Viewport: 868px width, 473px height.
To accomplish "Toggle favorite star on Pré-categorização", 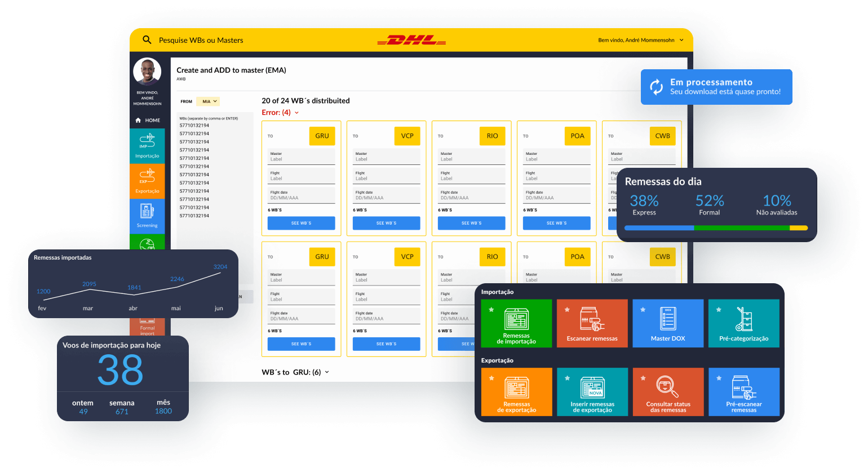I will 719,310.
